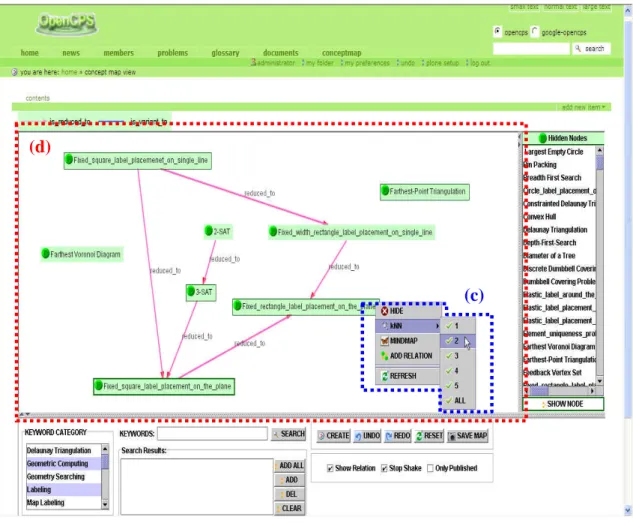Toggle the Show Relation checkbox
Image resolution: width=633 pixels, height=523 pixels.
[x=330, y=468]
